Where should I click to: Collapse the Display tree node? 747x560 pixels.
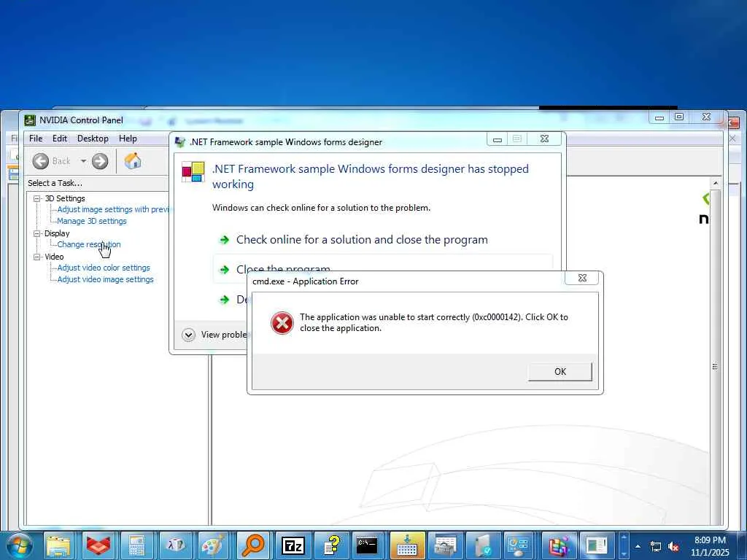(36, 233)
